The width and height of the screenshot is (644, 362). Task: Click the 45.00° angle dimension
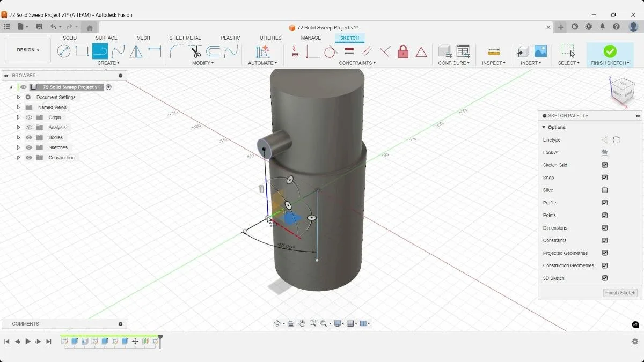pyautogui.click(x=286, y=247)
